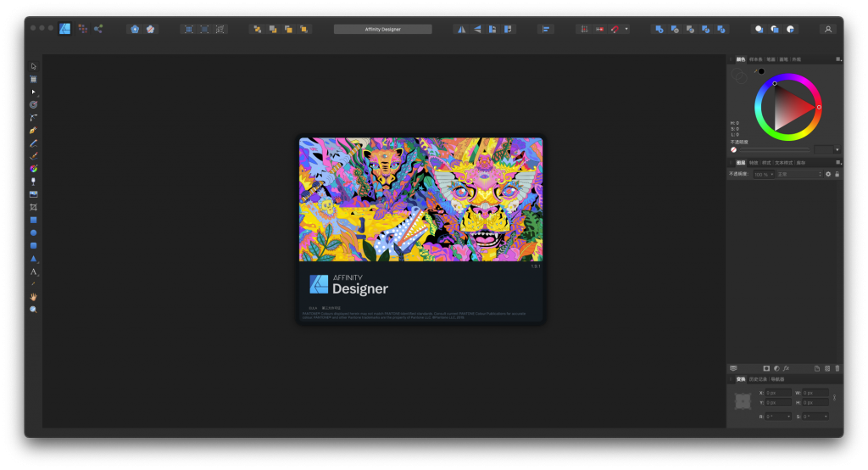
Task: Toggle the Transform aspect ratio link
Action: [834, 397]
